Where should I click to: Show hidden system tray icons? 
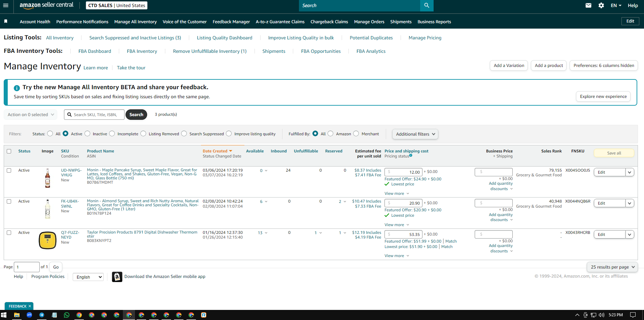click(577, 315)
